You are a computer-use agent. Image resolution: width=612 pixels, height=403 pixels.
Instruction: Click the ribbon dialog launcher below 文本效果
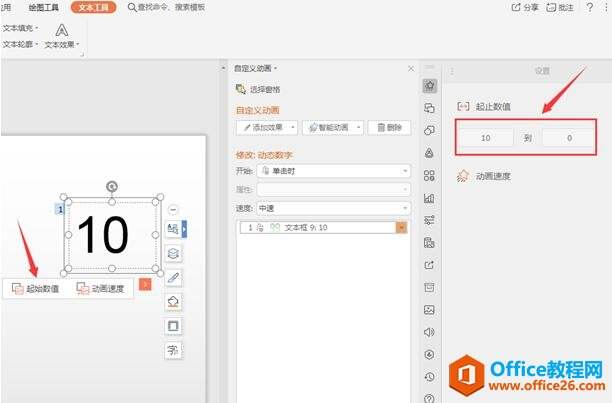(x=82, y=55)
